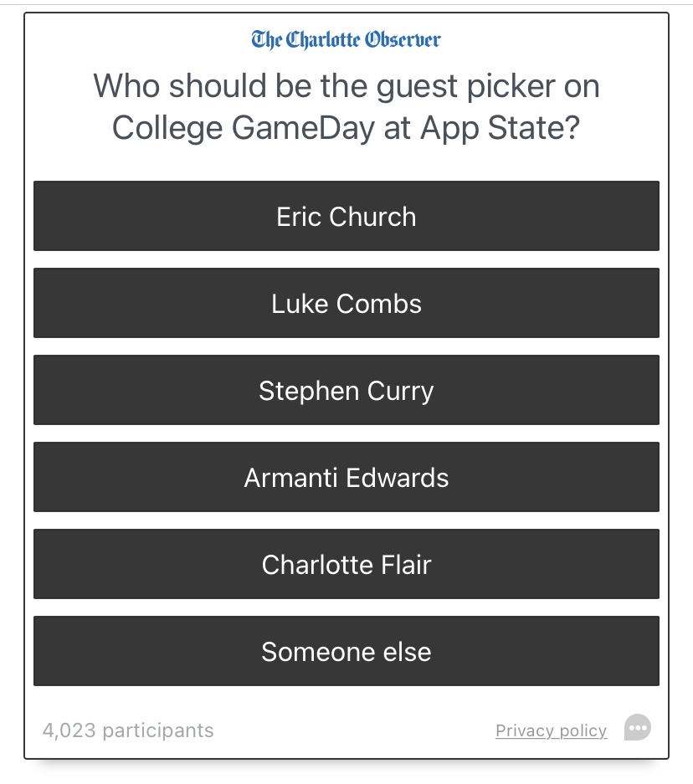Tap the Armanti Edwards answer bar

pyautogui.click(x=346, y=477)
